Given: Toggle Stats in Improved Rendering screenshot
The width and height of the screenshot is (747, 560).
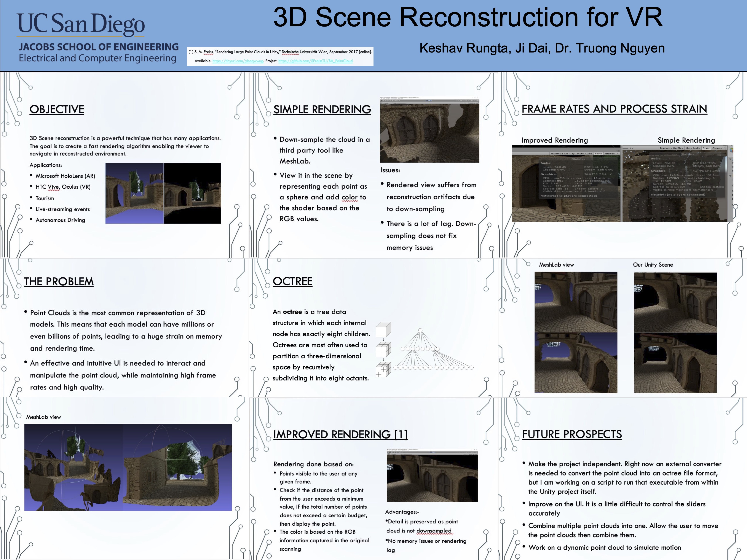Looking at the screenshot, I should (599, 154).
